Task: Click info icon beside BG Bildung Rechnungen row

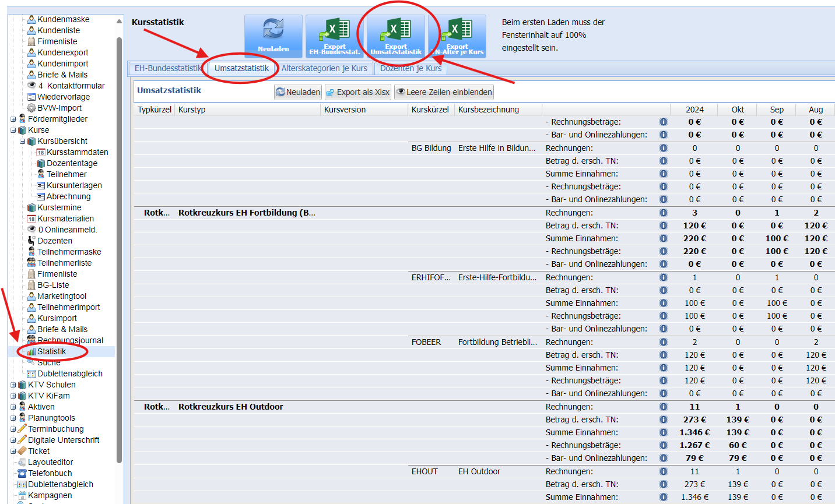Action: pyautogui.click(x=663, y=148)
